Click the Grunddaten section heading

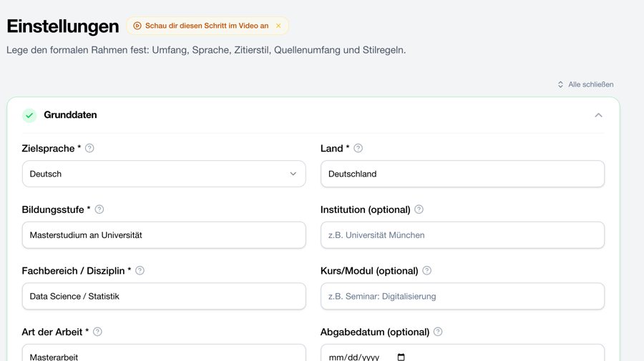[x=70, y=115]
